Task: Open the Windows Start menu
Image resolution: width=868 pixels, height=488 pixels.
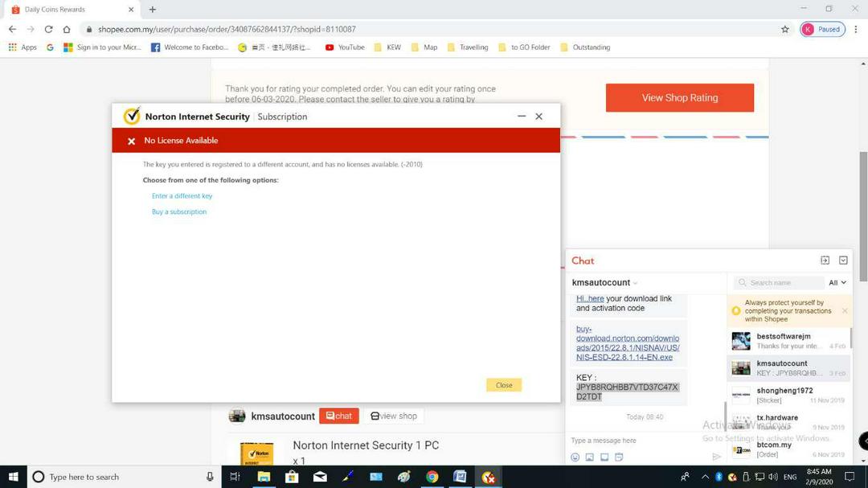Action: [x=14, y=477]
